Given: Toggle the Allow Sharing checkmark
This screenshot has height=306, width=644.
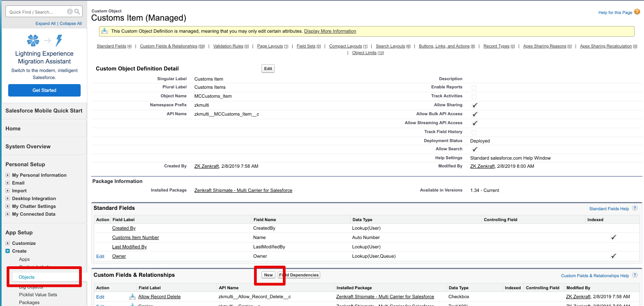Looking at the screenshot, I should click(475, 105).
